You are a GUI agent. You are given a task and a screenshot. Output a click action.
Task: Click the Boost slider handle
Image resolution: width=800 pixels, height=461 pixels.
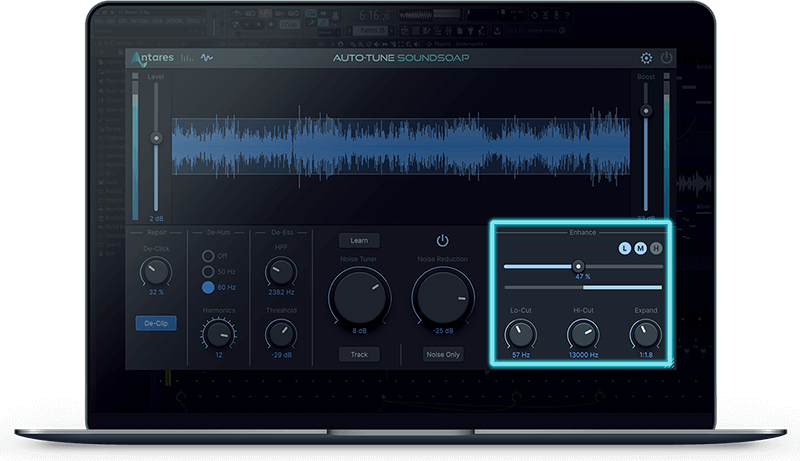coord(646,111)
